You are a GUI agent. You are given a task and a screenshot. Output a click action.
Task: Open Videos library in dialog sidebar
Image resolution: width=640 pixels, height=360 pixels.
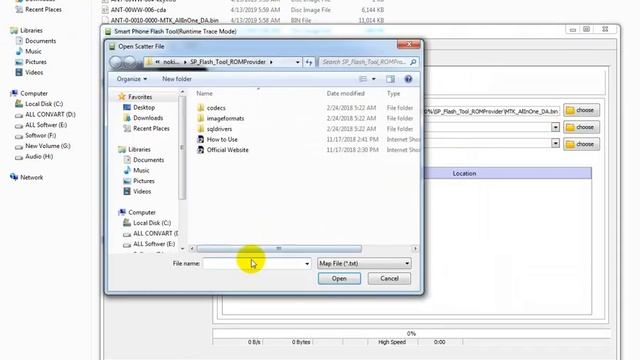[x=142, y=191]
